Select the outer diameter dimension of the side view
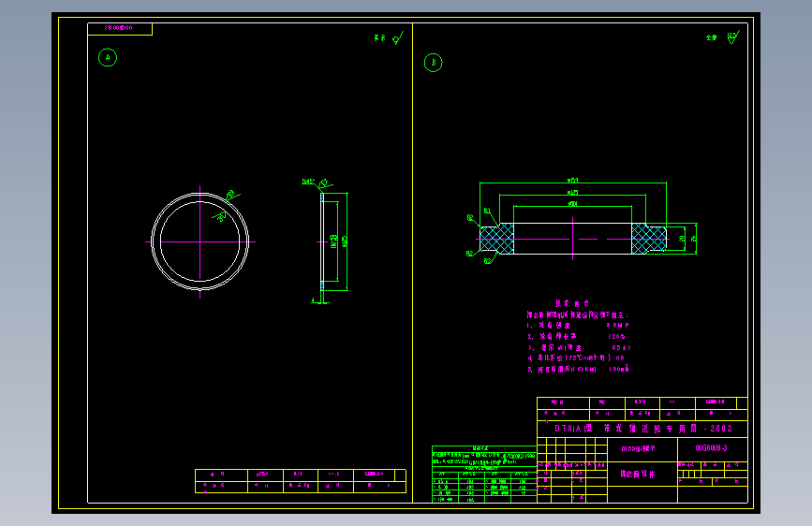This screenshot has width=812, height=526. click(x=345, y=241)
